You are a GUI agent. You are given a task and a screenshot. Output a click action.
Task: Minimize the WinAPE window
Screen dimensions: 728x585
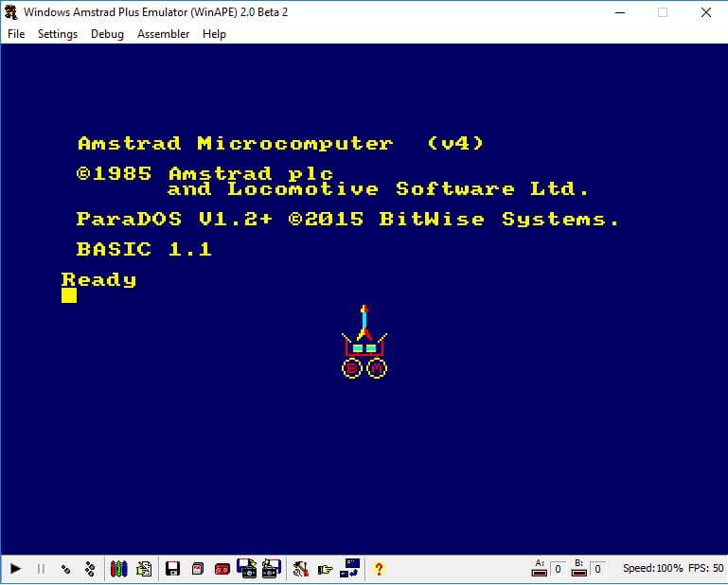pyautogui.click(x=620, y=12)
